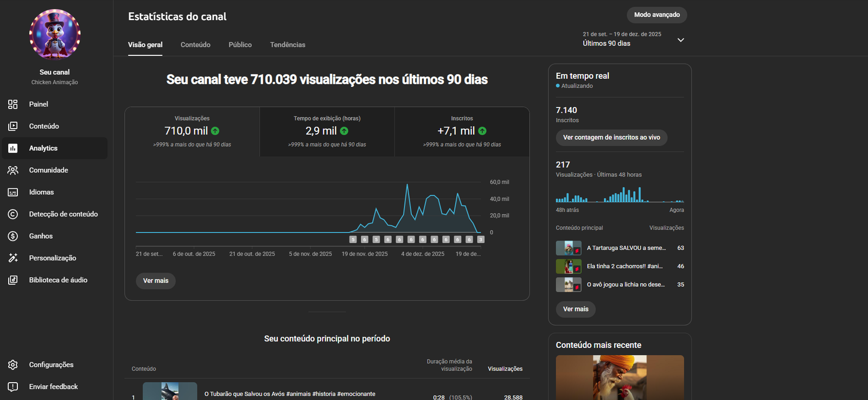This screenshot has height=400, width=868.
Task: Select the Tempo de exibição metric card
Action: [327, 131]
